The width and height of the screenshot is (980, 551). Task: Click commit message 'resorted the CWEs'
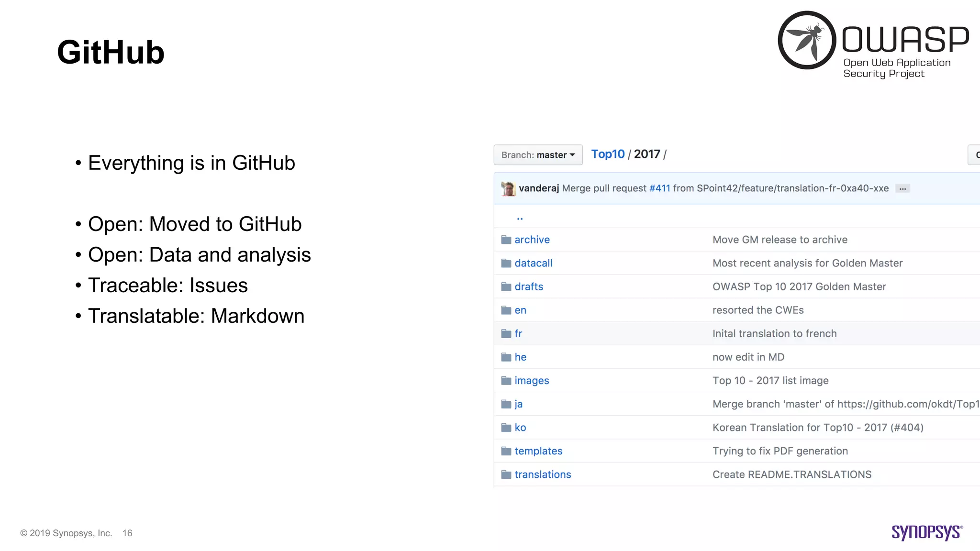click(758, 310)
